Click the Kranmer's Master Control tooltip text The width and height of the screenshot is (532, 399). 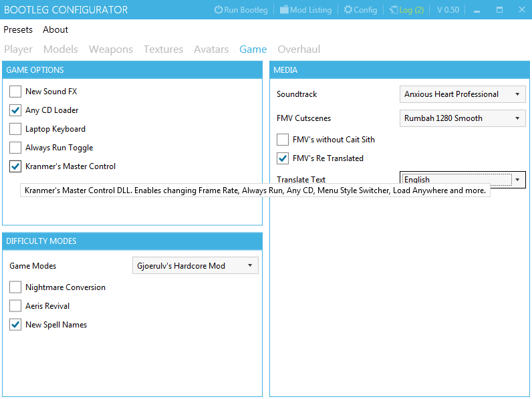[255, 190]
